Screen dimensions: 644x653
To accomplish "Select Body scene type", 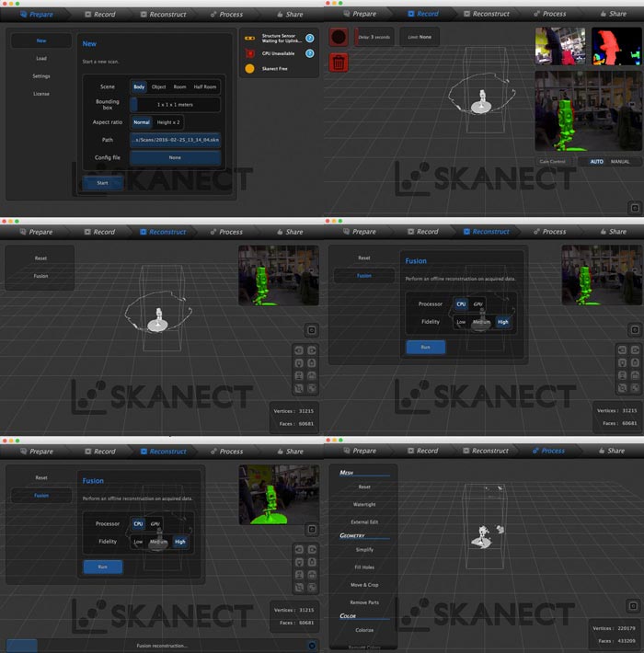I will click(x=139, y=86).
